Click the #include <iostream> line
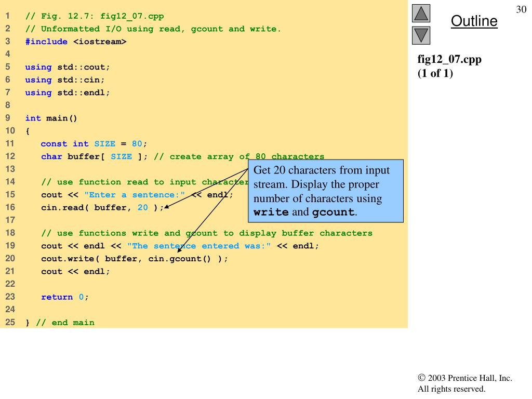 point(75,42)
